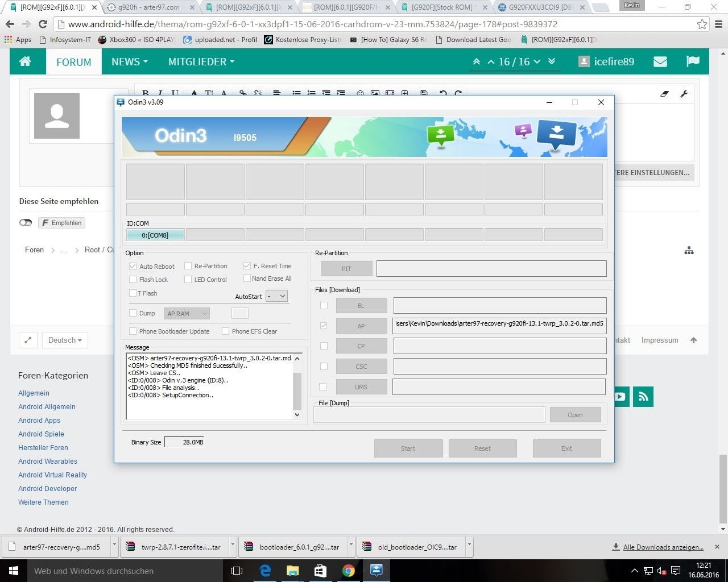Screen dimensions: 728x582
Task: Switch to g920fi - arter97.com browser tab
Action: 150,7
